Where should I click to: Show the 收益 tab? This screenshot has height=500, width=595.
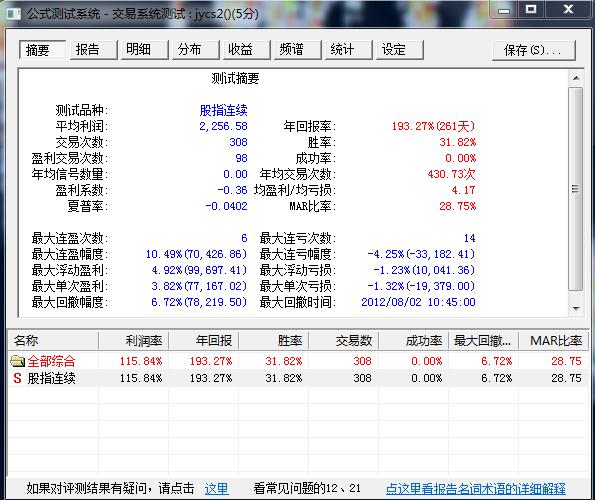pos(246,50)
